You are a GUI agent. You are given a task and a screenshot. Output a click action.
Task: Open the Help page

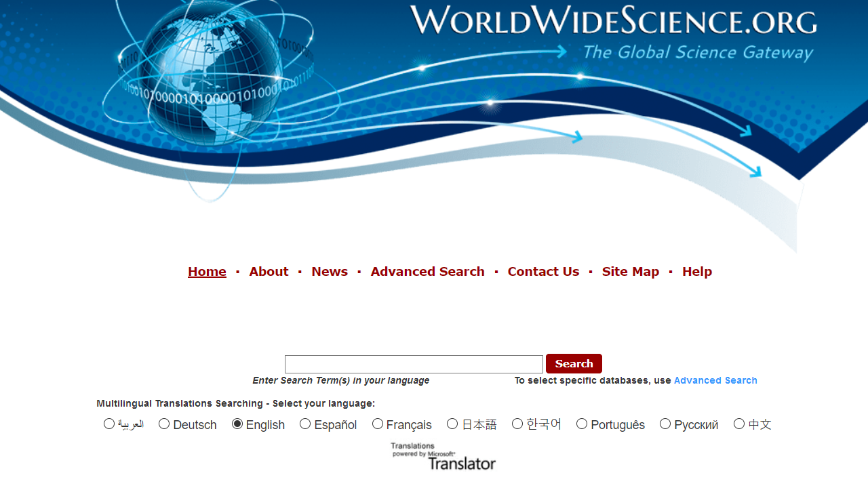tap(696, 272)
